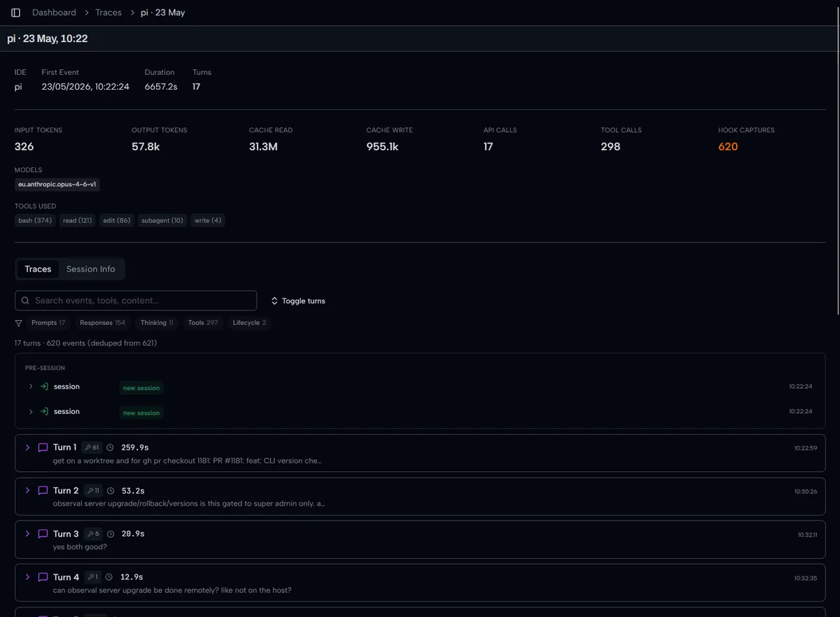Click the filter funnel icon
The width and height of the screenshot is (840, 617).
click(x=19, y=323)
